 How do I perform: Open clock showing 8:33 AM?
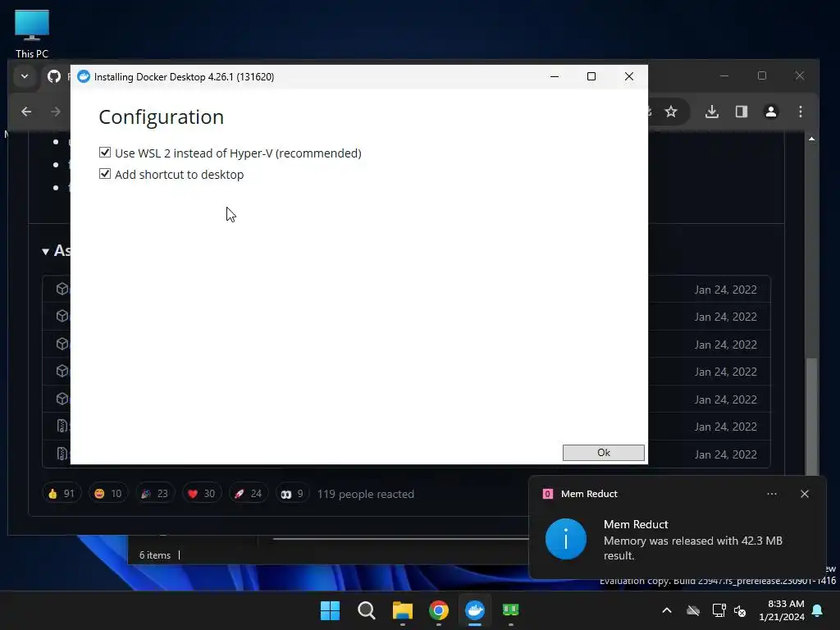click(782, 610)
